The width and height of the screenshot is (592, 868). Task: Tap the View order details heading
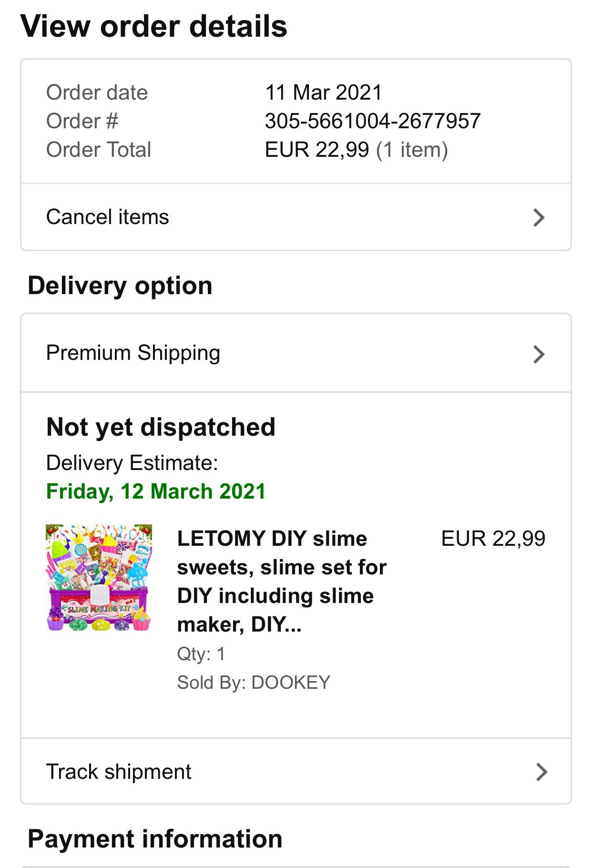(x=153, y=26)
